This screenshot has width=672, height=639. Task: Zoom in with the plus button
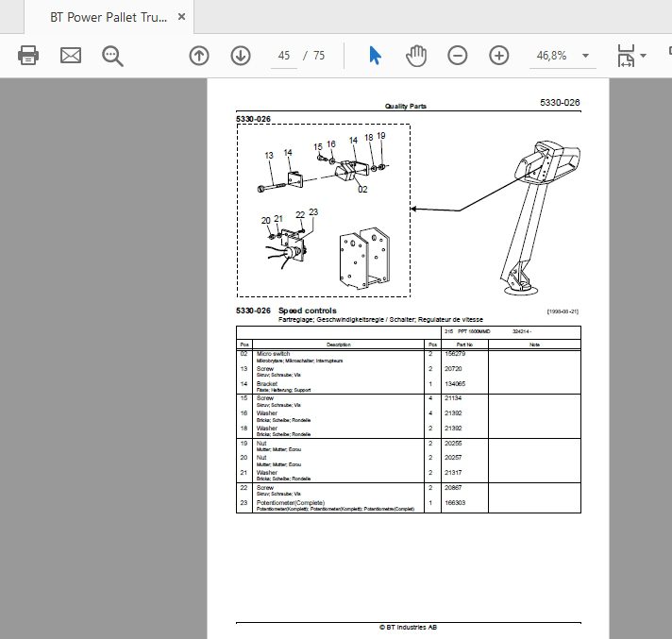(499, 56)
